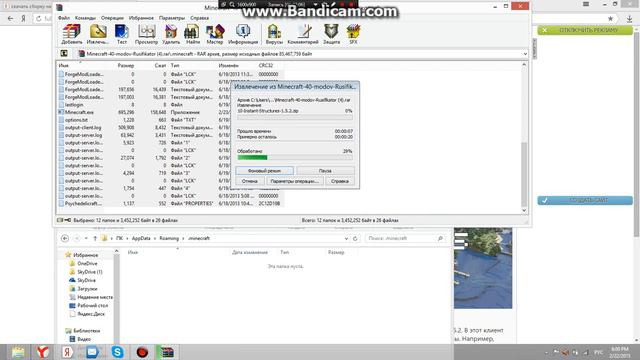The height and width of the screenshot is (360, 640).
Task: Click the Справка button in extraction dialog
Action: (340, 181)
